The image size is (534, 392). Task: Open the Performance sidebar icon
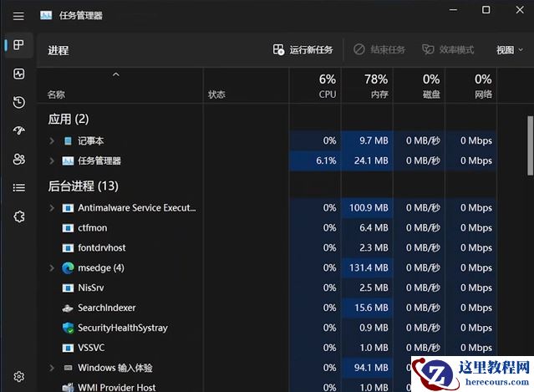coord(18,74)
